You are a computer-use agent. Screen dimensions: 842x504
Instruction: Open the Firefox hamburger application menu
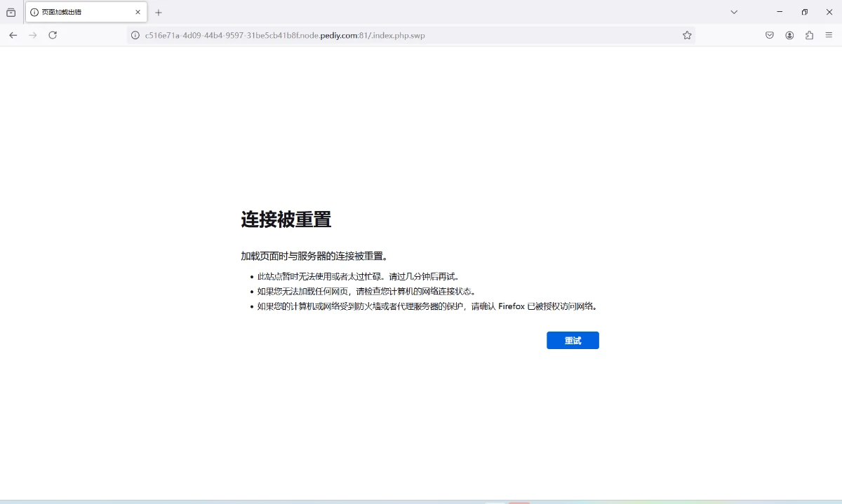pos(829,35)
